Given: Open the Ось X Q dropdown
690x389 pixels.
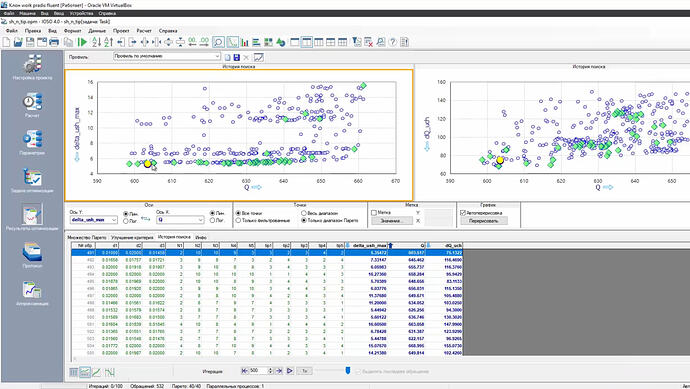Looking at the screenshot, I should tap(180, 220).
